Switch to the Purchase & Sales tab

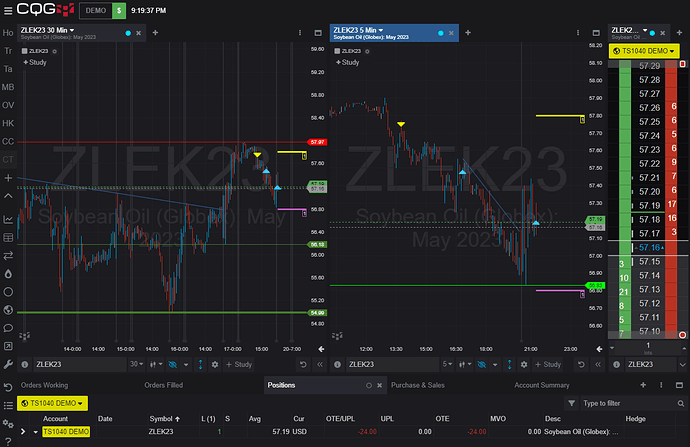coord(418,385)
